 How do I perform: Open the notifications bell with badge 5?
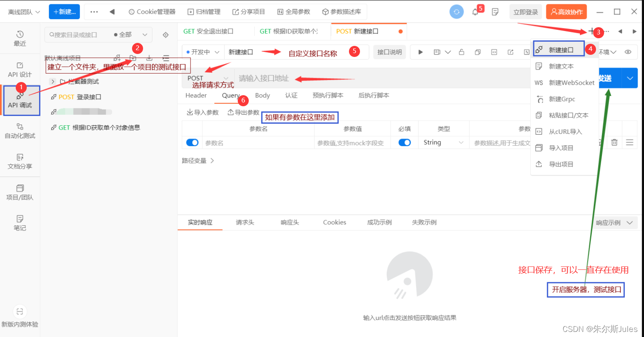click(x=475, y=12)
